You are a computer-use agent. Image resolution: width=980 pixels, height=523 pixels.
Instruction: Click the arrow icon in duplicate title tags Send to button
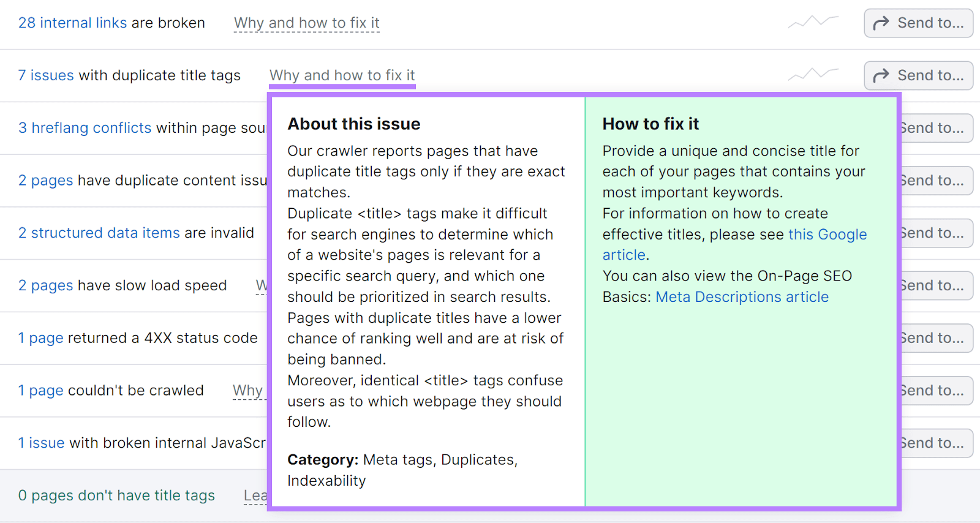tap(881, 76)
